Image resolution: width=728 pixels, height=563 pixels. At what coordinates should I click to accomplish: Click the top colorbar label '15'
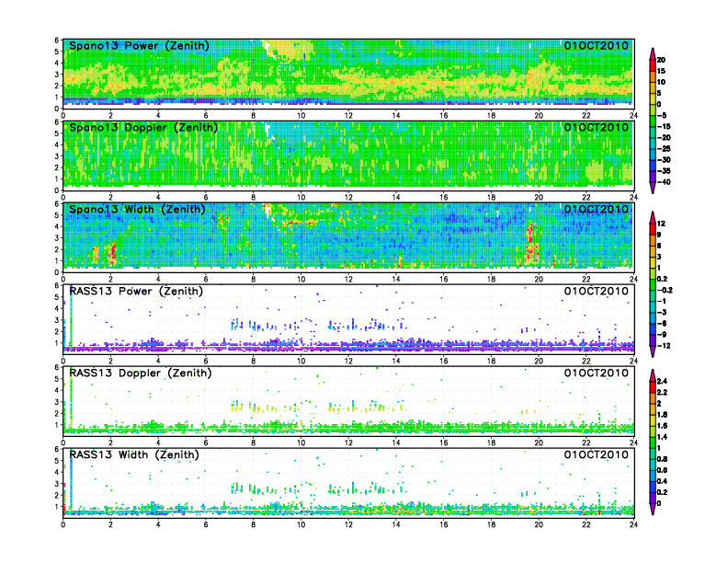click(x=661, y=71)
